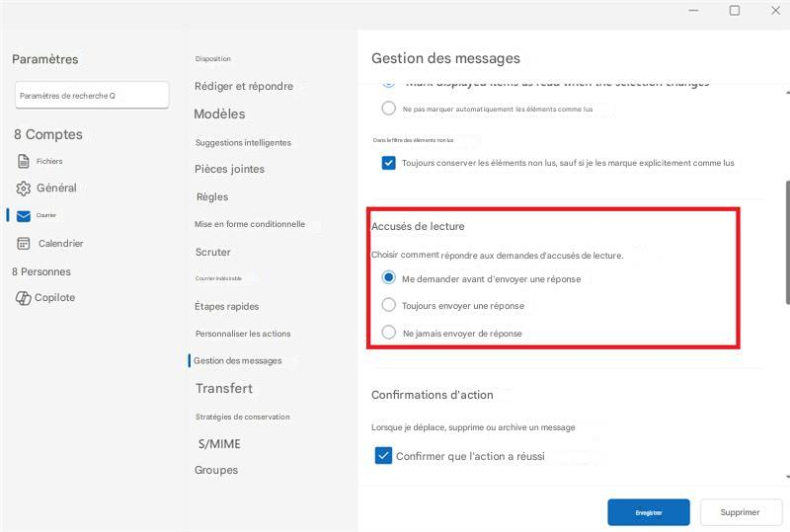This screenshot has height=532, width=790.
Task: Open Pièces jointes settings
Action: (230, 170)
